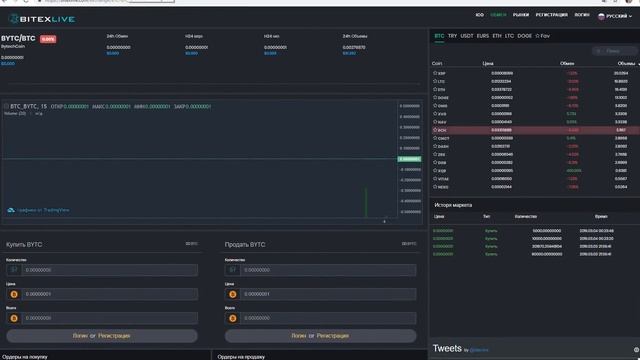Focus the coin search field

point(614,51)
